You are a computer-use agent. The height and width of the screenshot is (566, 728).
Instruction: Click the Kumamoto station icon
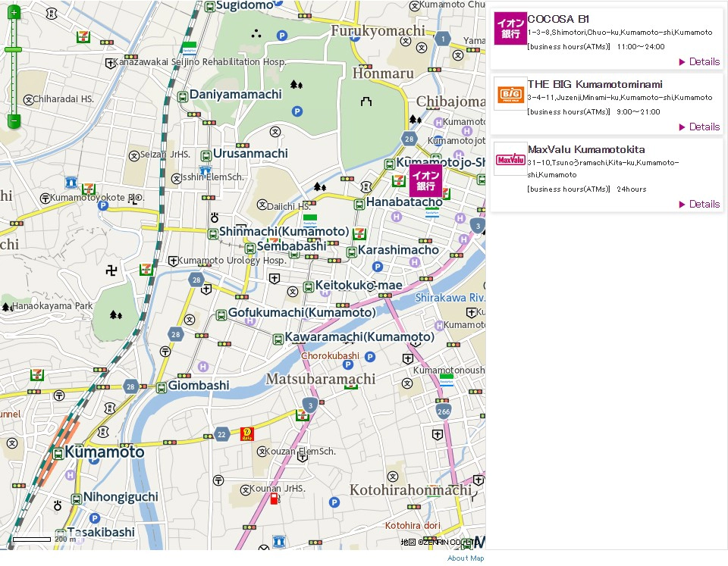tap(58, 454)
